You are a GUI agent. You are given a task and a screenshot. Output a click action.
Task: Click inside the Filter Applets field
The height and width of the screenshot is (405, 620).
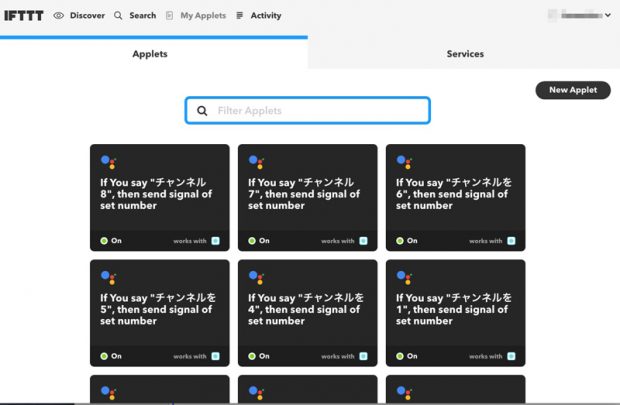[x=308, y=111]
